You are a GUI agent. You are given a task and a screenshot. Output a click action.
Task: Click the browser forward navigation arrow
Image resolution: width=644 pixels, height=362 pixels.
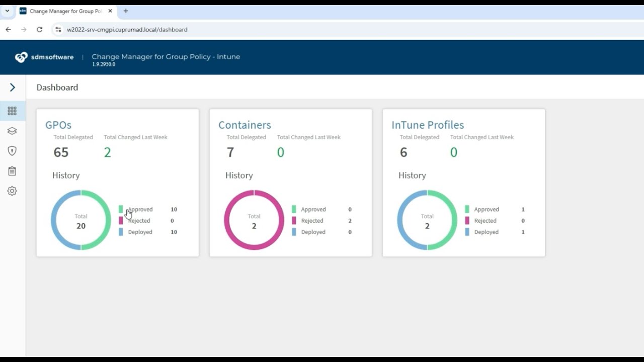pyautogui.click(x=24, y=29)
